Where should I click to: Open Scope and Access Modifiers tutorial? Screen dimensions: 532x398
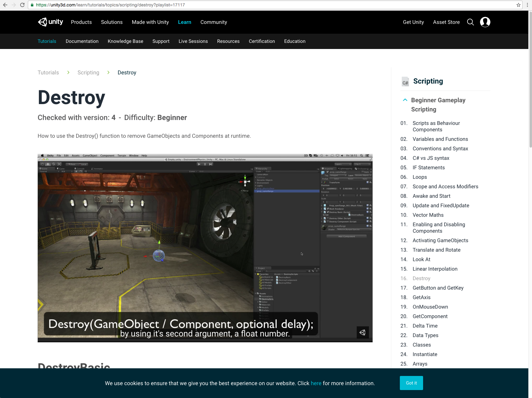[x=445, y=186]
